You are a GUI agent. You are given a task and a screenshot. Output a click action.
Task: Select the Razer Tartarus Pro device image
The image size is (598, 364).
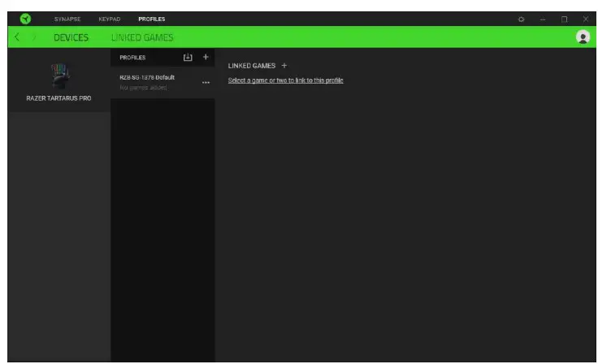click(x=59, y=76)
